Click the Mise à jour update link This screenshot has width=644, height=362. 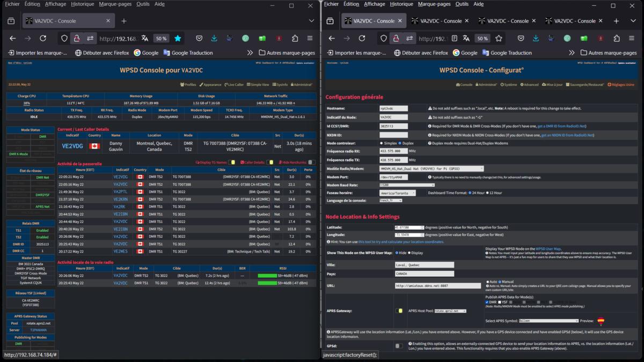552,85
